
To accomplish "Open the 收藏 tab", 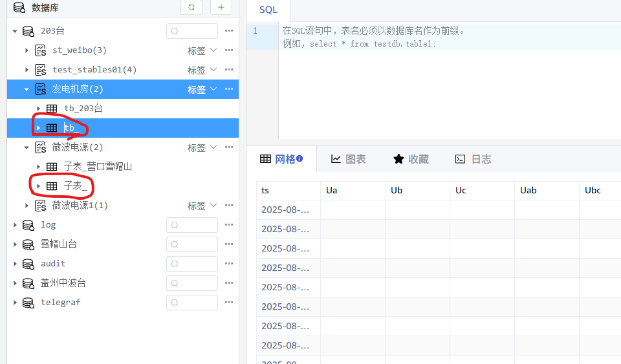I will [x=411, y=159].
